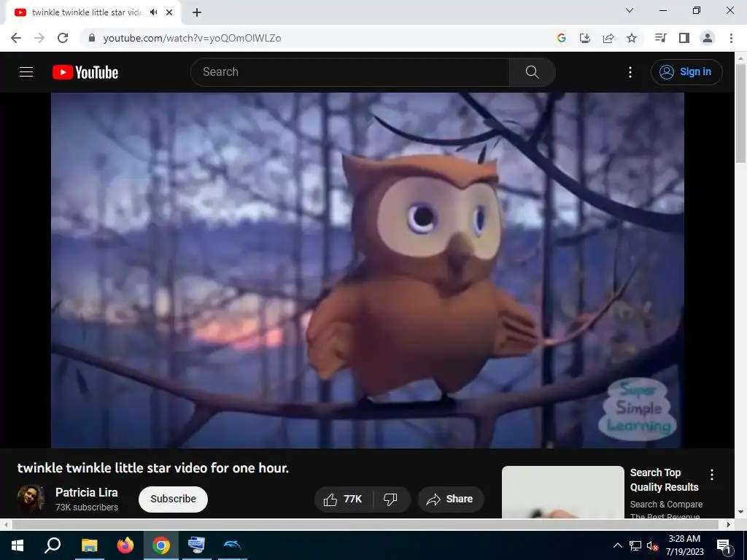Viewport: 747px width, 560px height.
Task: Open Windows taskbar search
Action: coord(53,545)
